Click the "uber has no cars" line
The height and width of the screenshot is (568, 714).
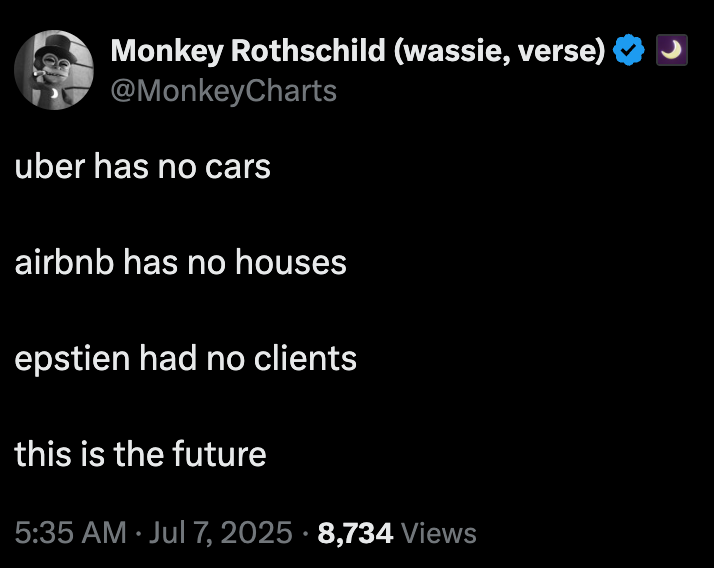pyautogui.click(x=142, y=166)
